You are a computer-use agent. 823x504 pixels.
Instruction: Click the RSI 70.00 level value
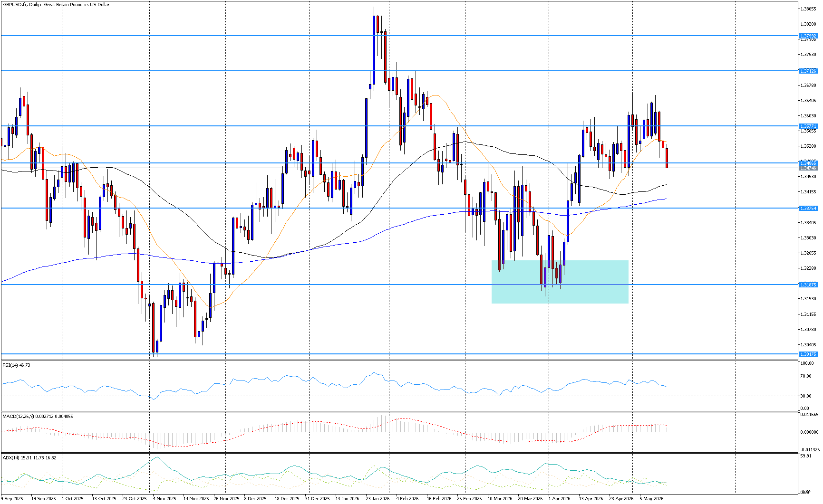[805, 376]
